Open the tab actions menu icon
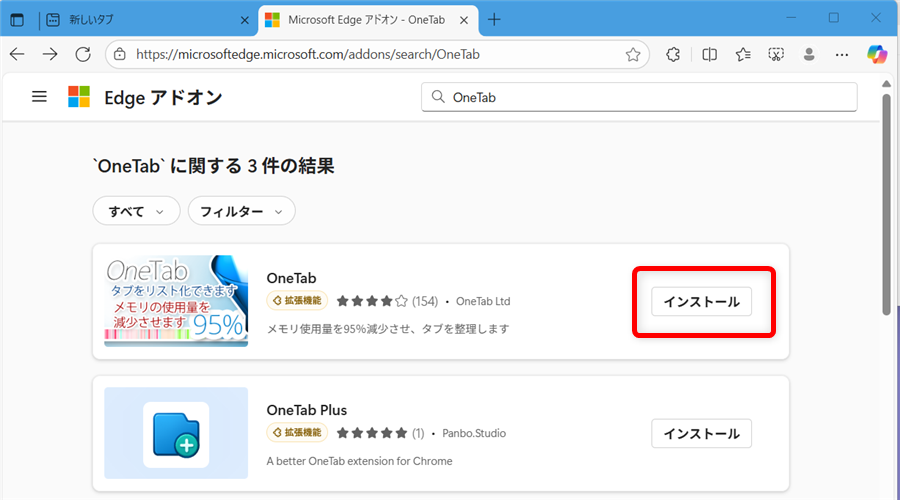The width and height of the screenshot is (900, 500). point(17,20)
